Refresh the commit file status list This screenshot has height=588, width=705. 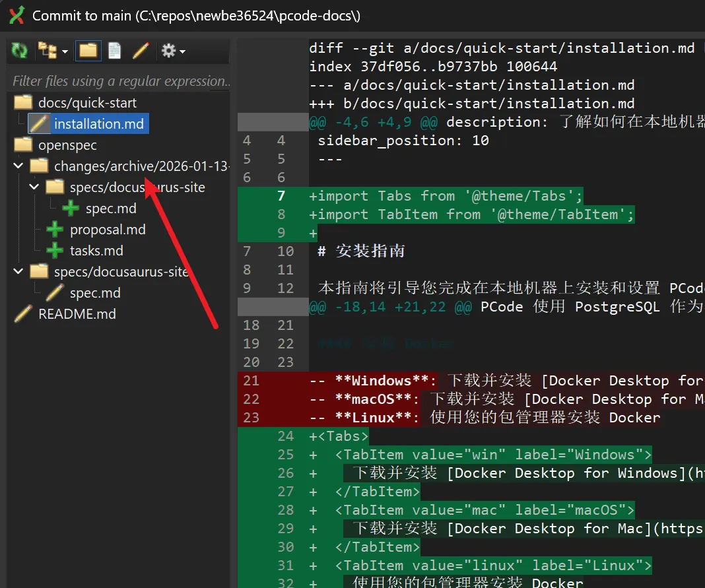pyautogui.click(x=18, y=50)
